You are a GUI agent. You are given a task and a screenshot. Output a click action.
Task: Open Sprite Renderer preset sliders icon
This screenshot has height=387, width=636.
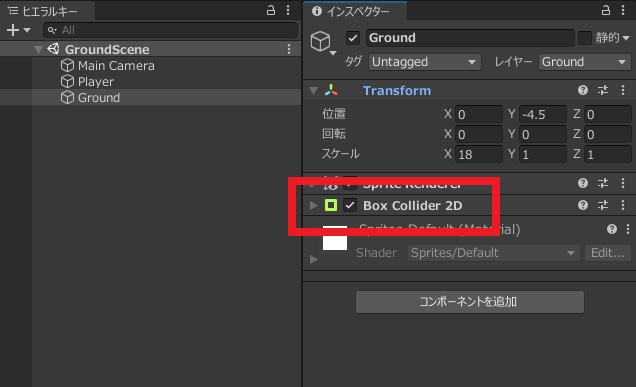[603, 183]
